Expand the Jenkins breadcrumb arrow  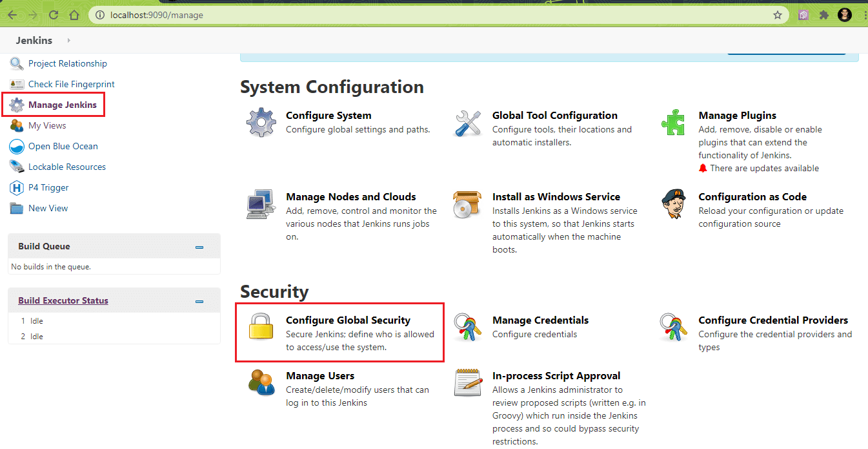coord(68,40)
